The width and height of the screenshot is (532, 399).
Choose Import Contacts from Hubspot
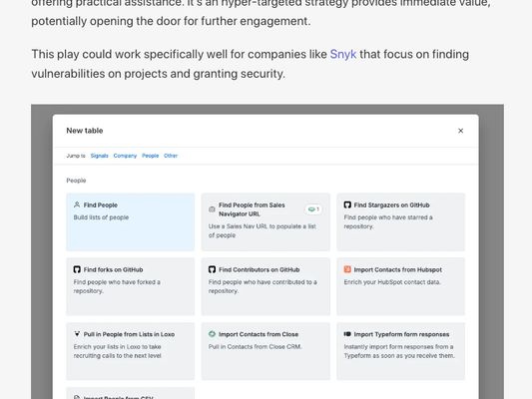coord(400,286)
